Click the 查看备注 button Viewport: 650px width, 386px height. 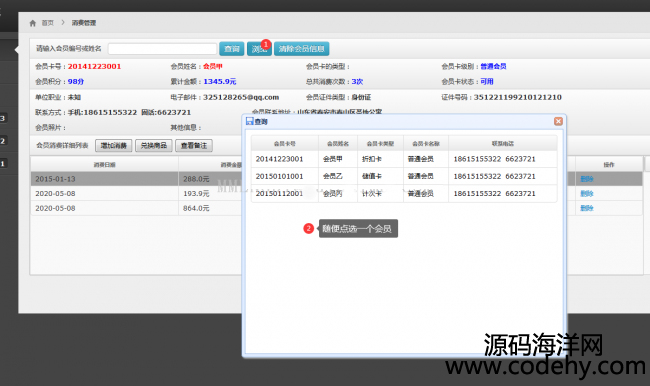(x=194, y=146)
